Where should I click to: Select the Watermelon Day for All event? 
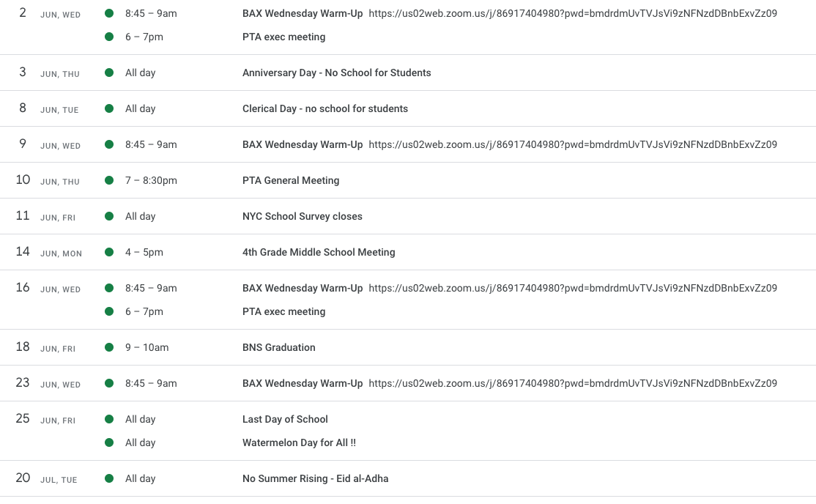[x=300, y=442]
